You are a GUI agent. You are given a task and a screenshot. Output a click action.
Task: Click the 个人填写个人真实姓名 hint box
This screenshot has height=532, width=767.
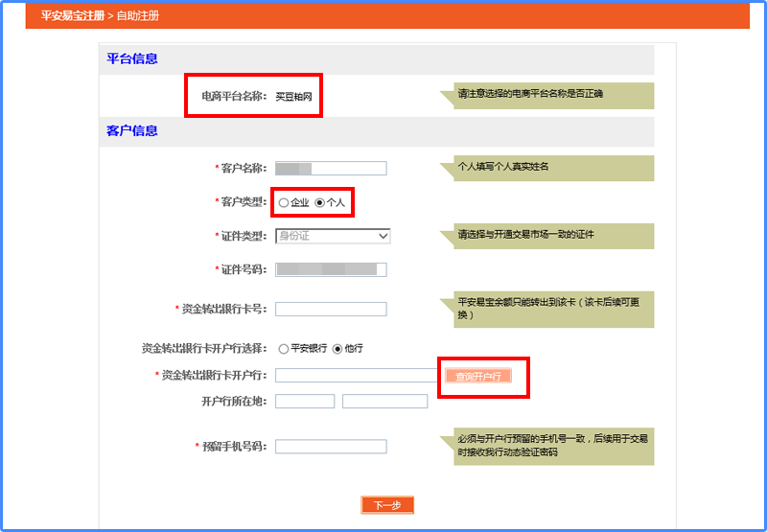554,167
